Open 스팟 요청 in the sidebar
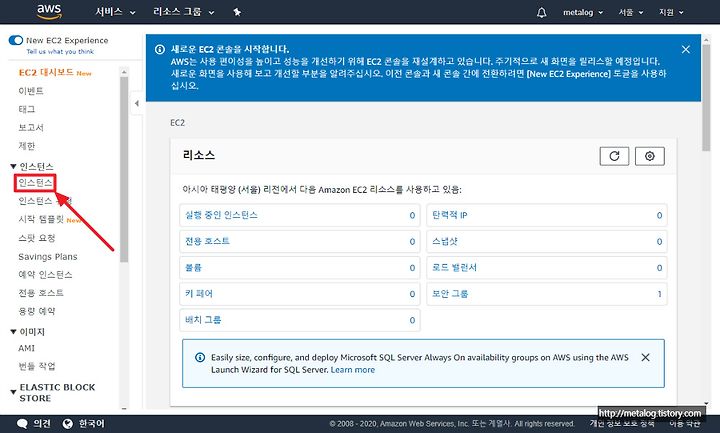 [37, 238]
